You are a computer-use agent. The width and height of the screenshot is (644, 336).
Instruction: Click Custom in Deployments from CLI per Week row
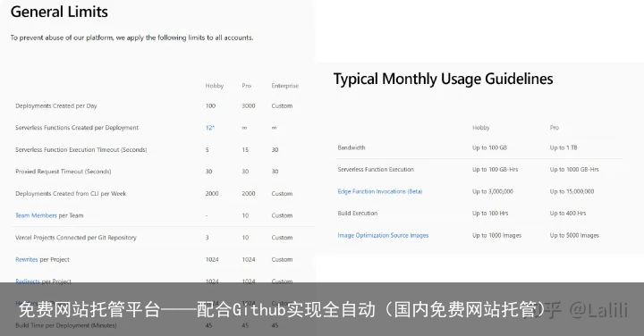pyautogui.click(x=282, y=193)
